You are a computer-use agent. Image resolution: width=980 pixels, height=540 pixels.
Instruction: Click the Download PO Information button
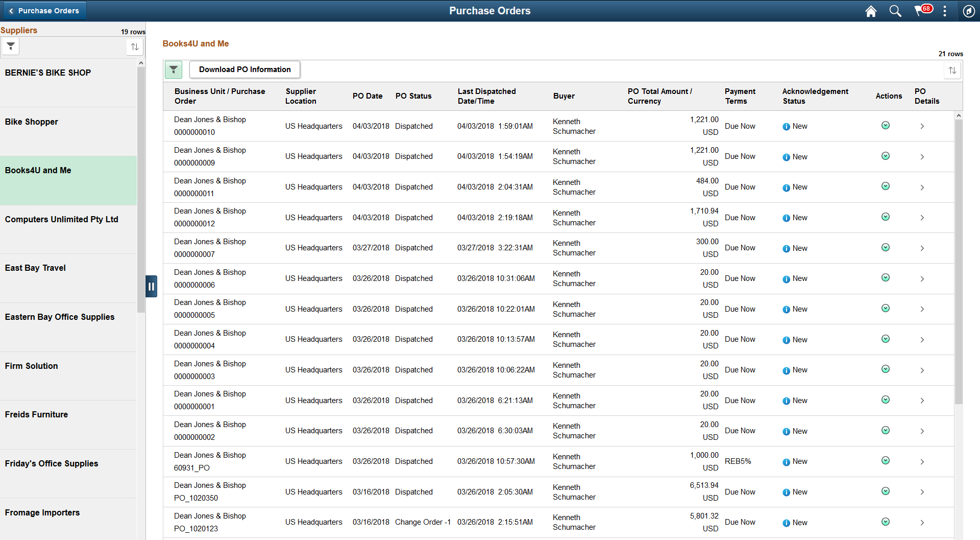click(244, 69)
